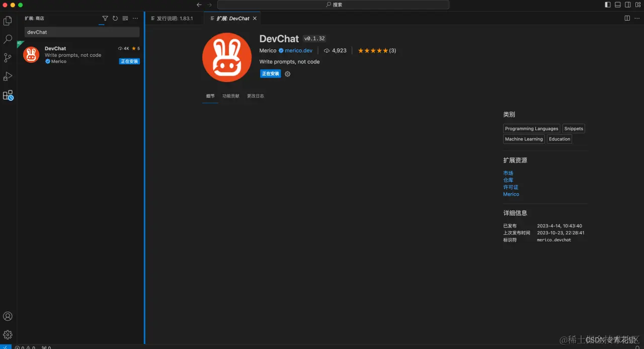
Task: Select the Education category tag
Action: click(559, 139)
